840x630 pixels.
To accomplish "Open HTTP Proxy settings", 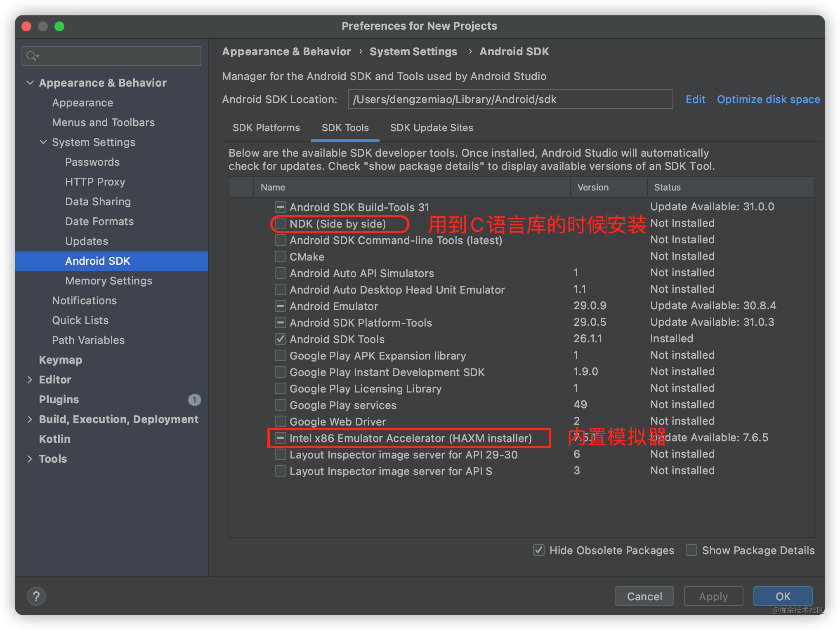I will [x=95, y=182].
